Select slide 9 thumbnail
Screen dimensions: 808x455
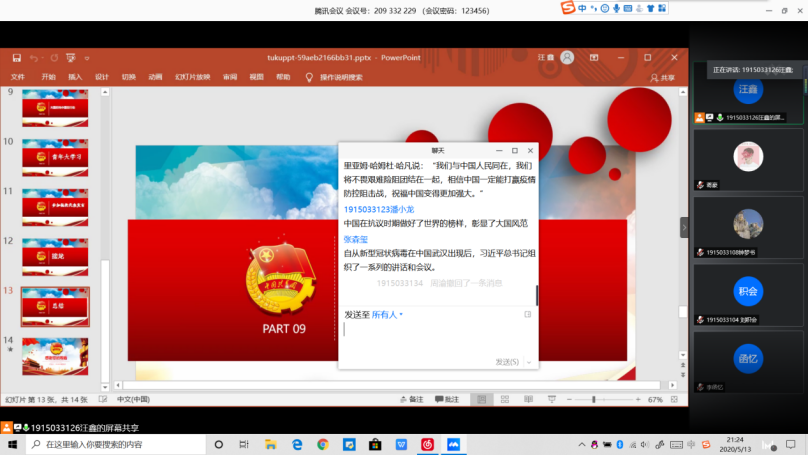(55, 108)
